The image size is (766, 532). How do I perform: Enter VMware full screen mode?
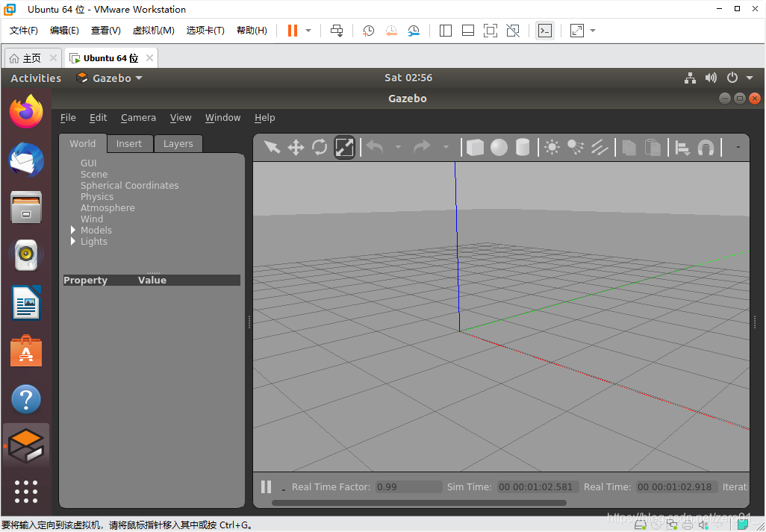[490, 31]
